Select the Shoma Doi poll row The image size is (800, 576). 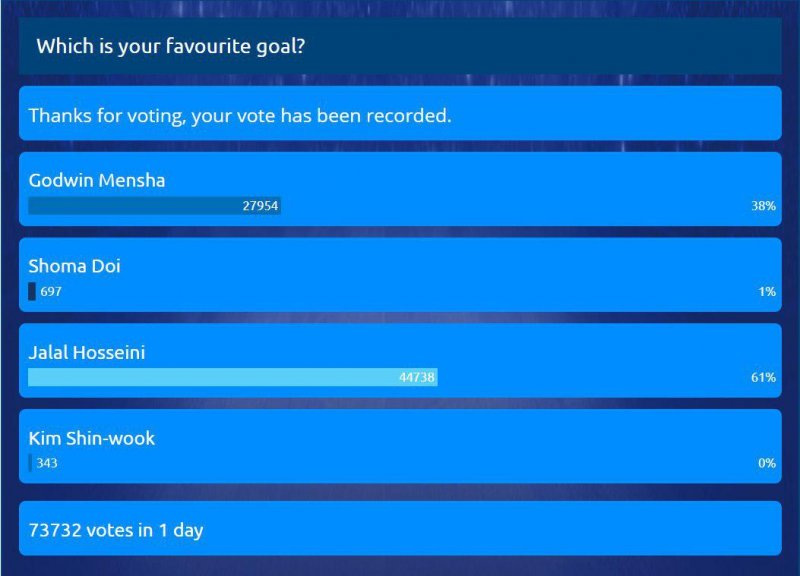coord(400,274)
